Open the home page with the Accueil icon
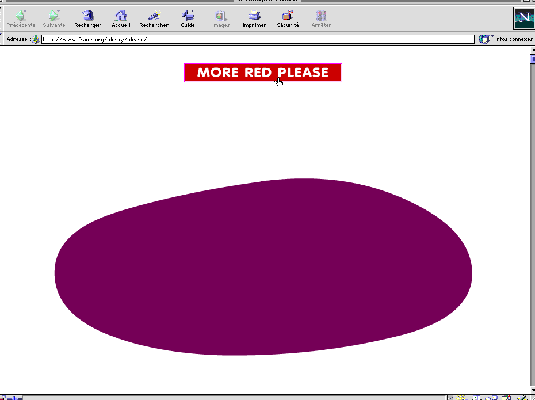 coord(121,18)
